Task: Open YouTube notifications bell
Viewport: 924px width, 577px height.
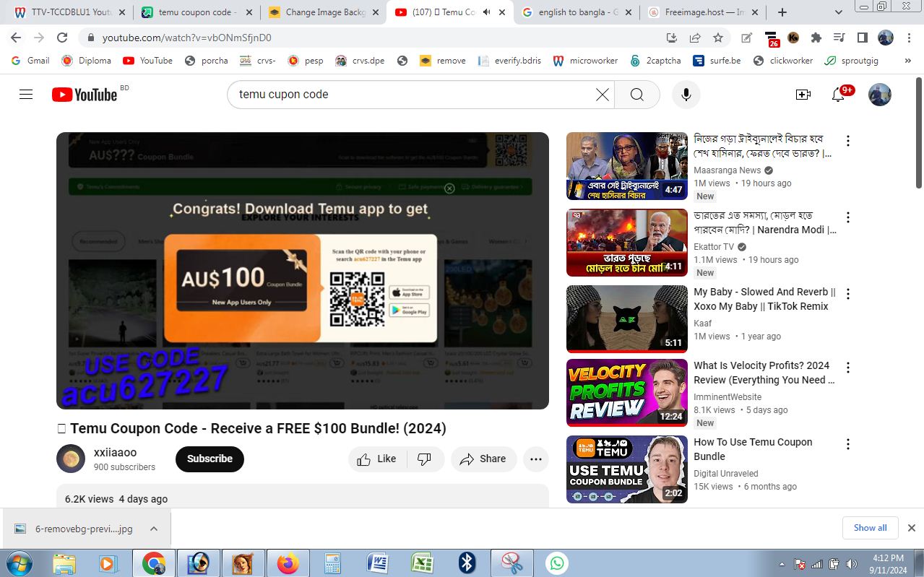Action: (838, 95)
